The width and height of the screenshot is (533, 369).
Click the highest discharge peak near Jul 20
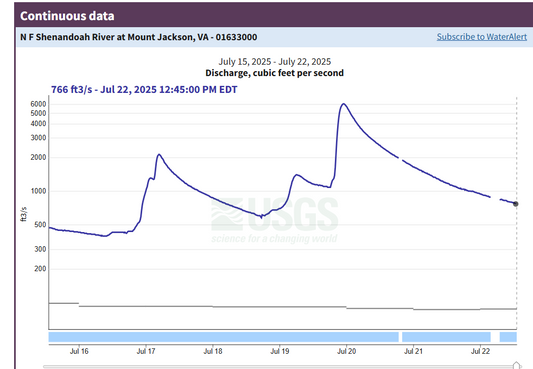344,104
